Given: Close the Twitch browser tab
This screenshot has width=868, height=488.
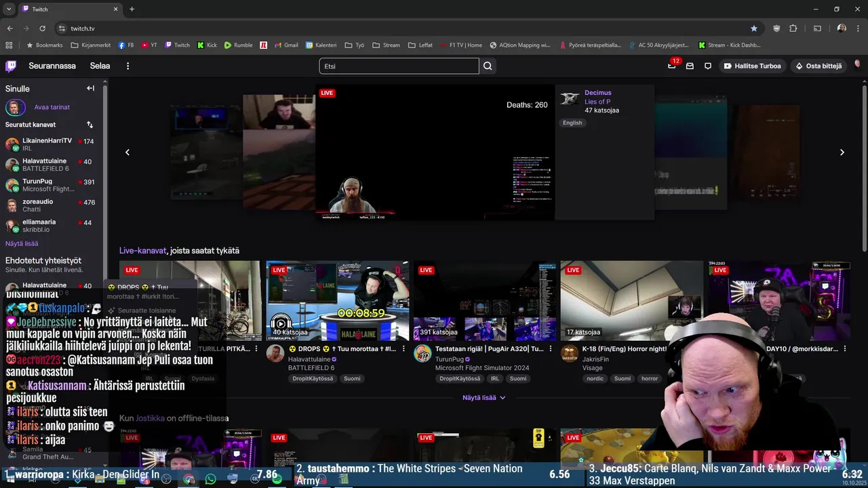Looking at the screenshot, I should (x=115, y=9).
